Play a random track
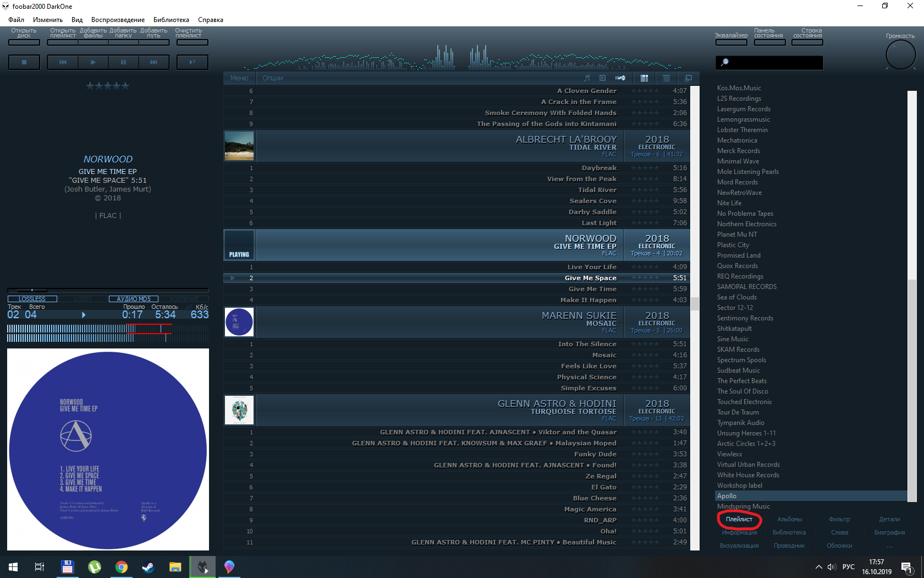This screenshot has width=924, height=578. tap(193, 62)
